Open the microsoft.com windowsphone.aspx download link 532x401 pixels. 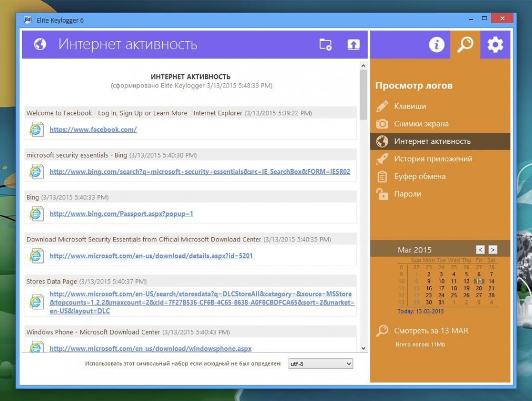pos(151,348)
